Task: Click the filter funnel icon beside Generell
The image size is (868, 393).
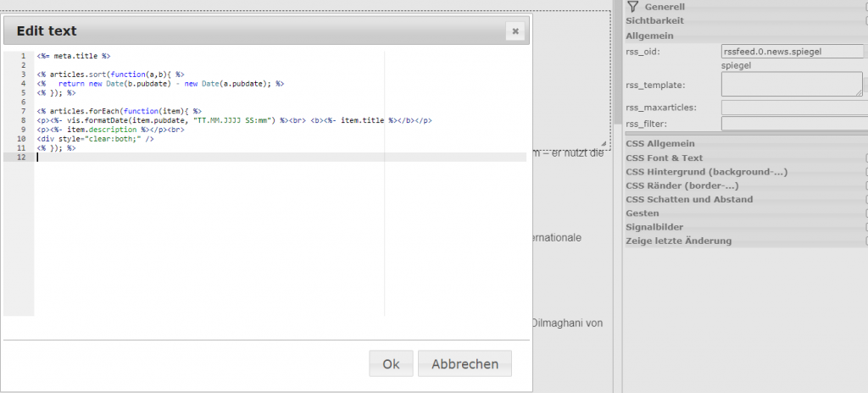Action: tap(632, 7)
